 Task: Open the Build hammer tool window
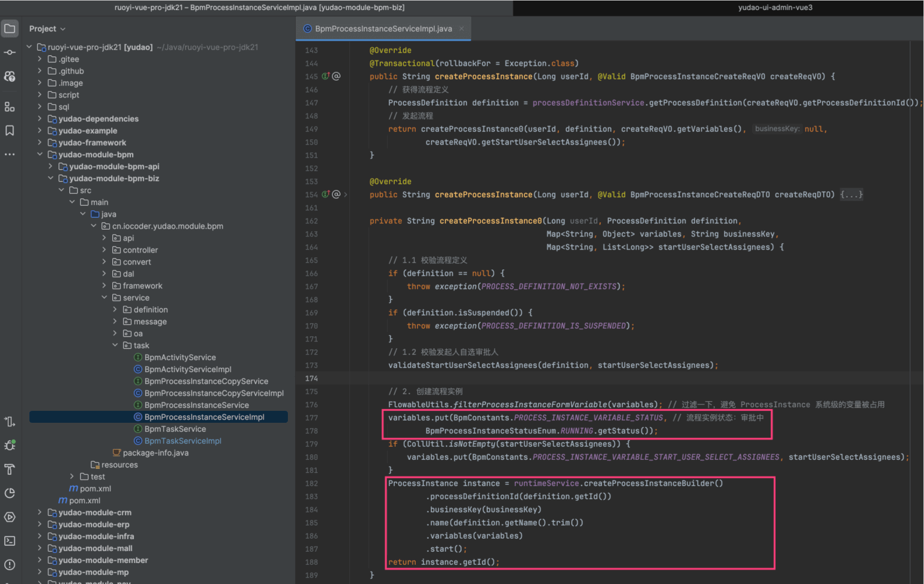click(10, 469)
